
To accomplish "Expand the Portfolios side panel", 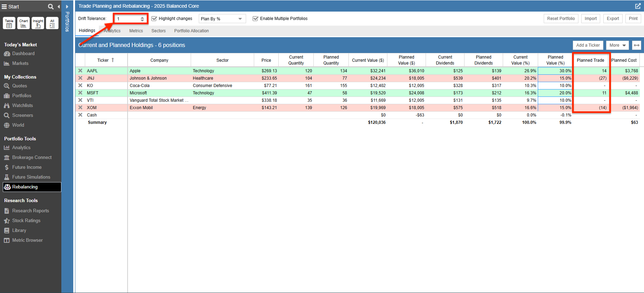I will click(67, 7).
